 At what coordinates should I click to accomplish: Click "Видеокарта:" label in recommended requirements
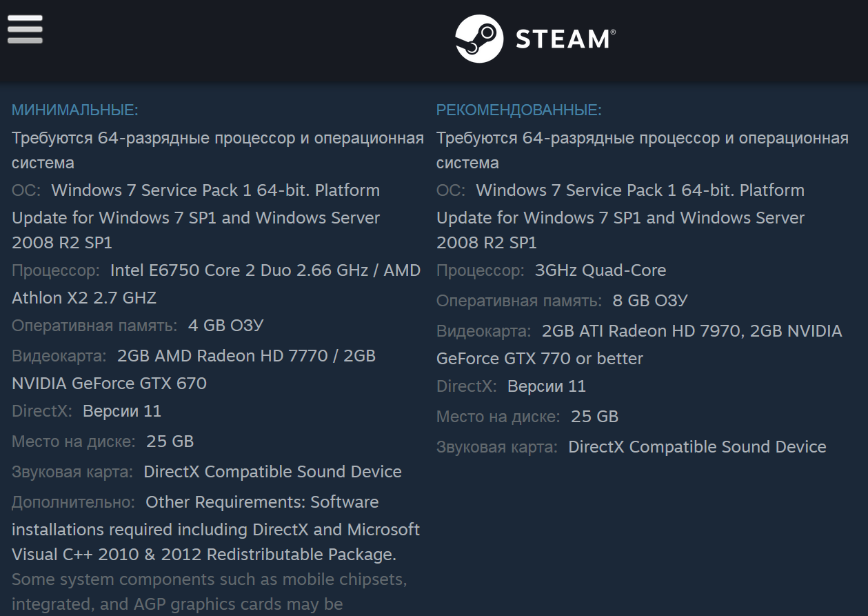[x=484, y=331]
